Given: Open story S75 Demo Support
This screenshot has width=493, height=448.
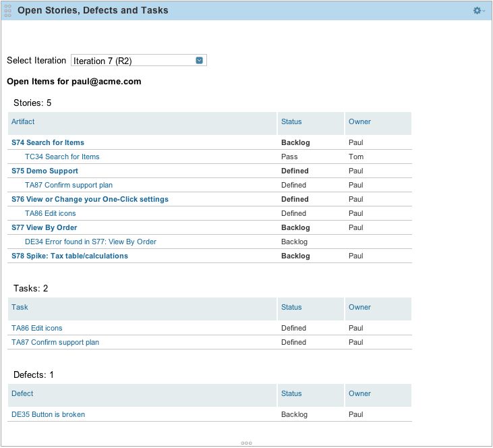Looking at the screenshot, I should pyautogui.click(x=45, y=171).
